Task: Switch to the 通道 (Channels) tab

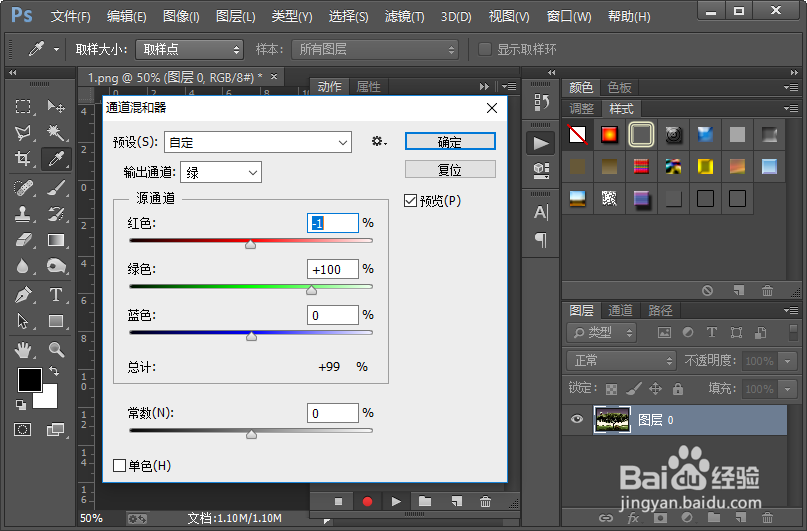Action: pos(620,310)
